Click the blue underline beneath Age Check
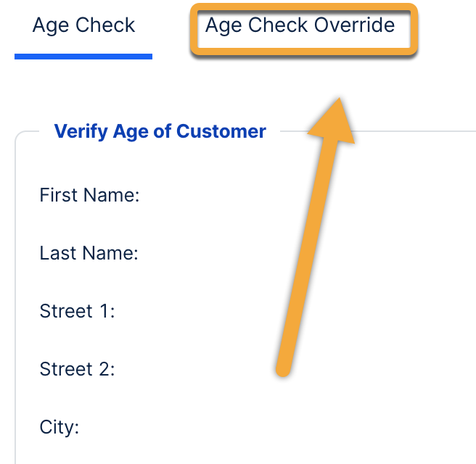This screenshot has width=476, height=464. coord(83,56)
